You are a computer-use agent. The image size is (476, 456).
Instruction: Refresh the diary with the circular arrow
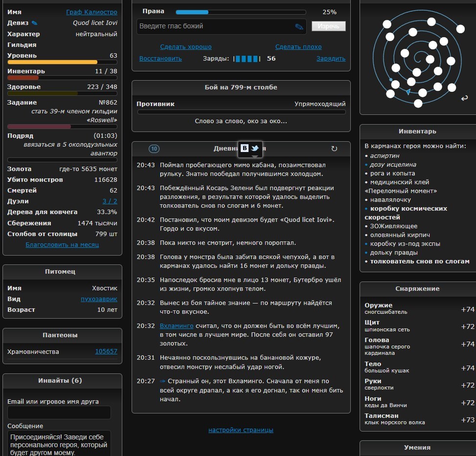pos(334,149)
